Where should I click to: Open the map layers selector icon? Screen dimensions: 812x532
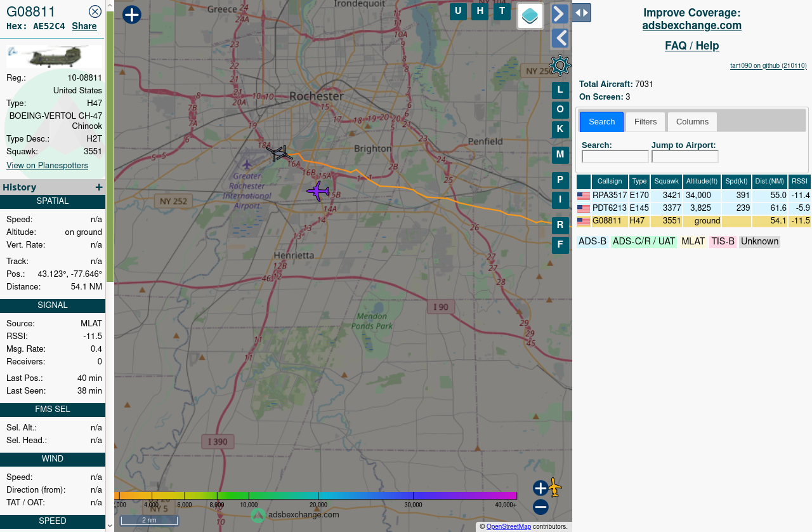[x=530, y=16]
